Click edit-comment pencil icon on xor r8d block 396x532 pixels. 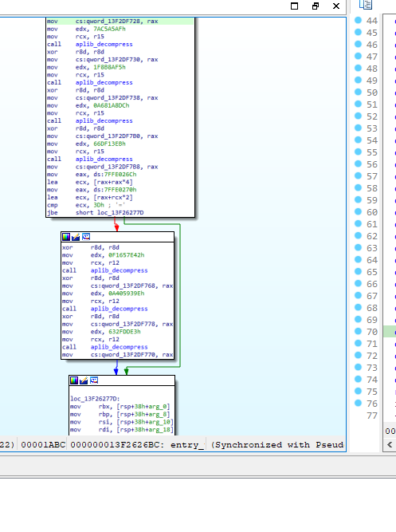(x=76, y=237)
